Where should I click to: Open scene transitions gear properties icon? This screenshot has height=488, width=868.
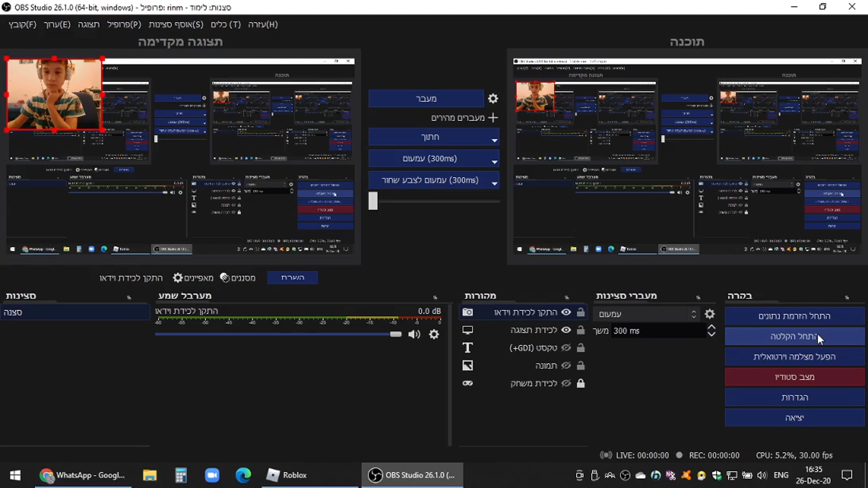[x=710, y=314]
